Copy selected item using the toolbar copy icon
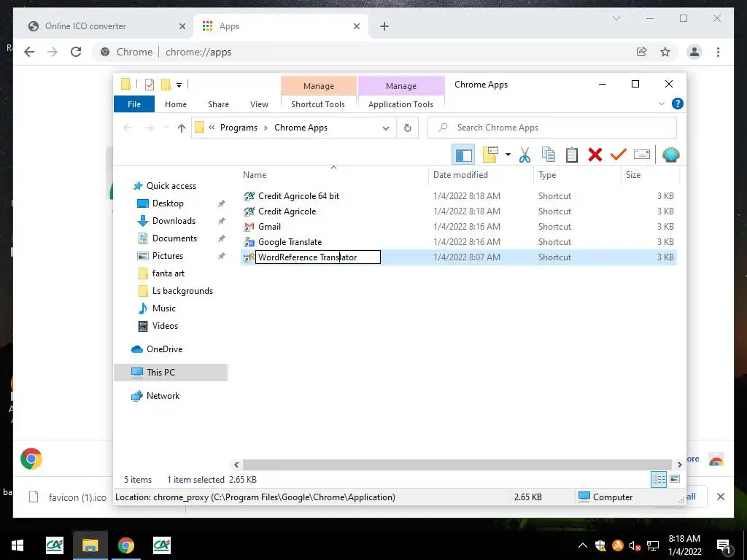 [x=549, y=155]
